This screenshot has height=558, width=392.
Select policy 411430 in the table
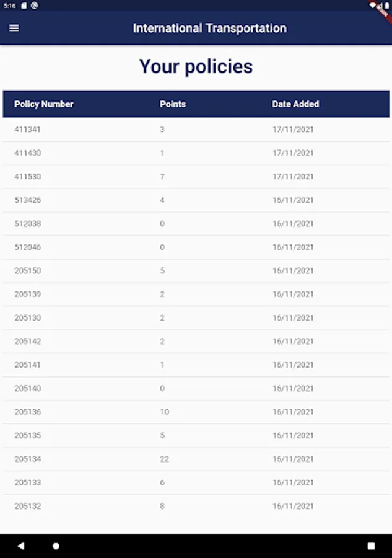[x=28, y=153]
